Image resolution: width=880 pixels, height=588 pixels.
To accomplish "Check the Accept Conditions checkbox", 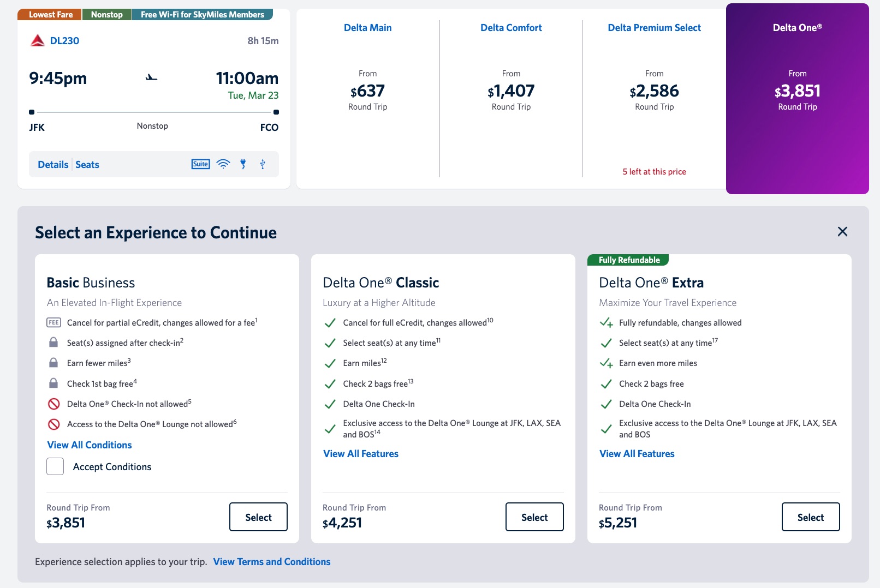I will [55, 466].
